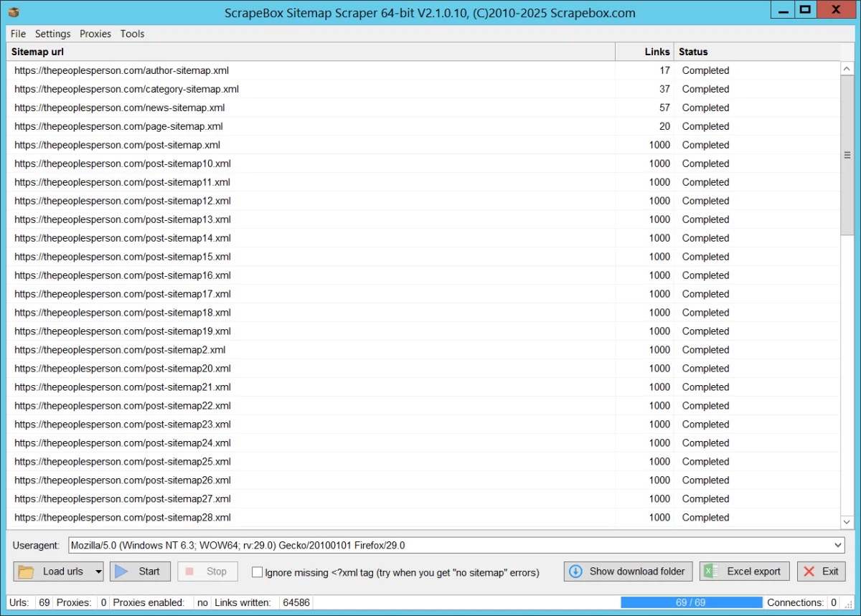Select the author-sitemap.xml row
Image resolution: width=861 pixels, height=616 pixels.
coord(423,70)
